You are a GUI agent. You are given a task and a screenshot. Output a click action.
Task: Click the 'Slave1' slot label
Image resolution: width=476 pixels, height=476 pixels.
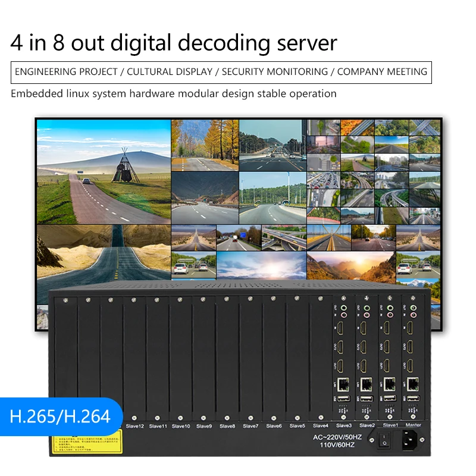pos(390,425)
